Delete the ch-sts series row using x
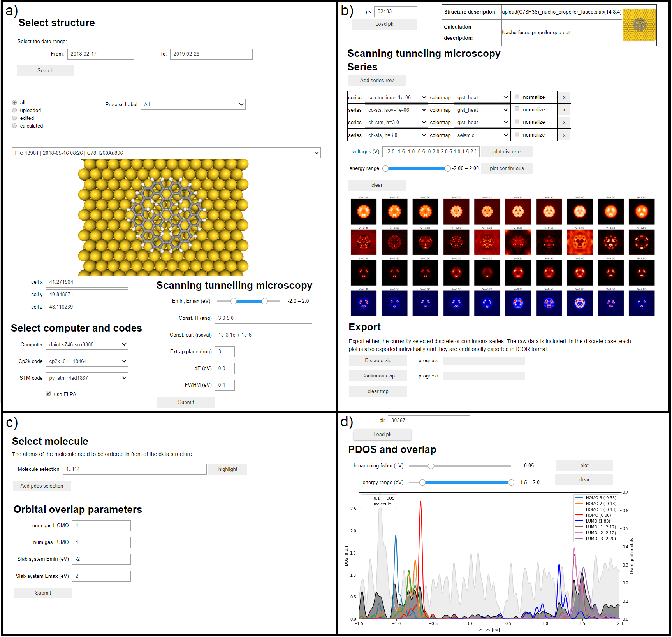The image size is (672, 637). 564,135
